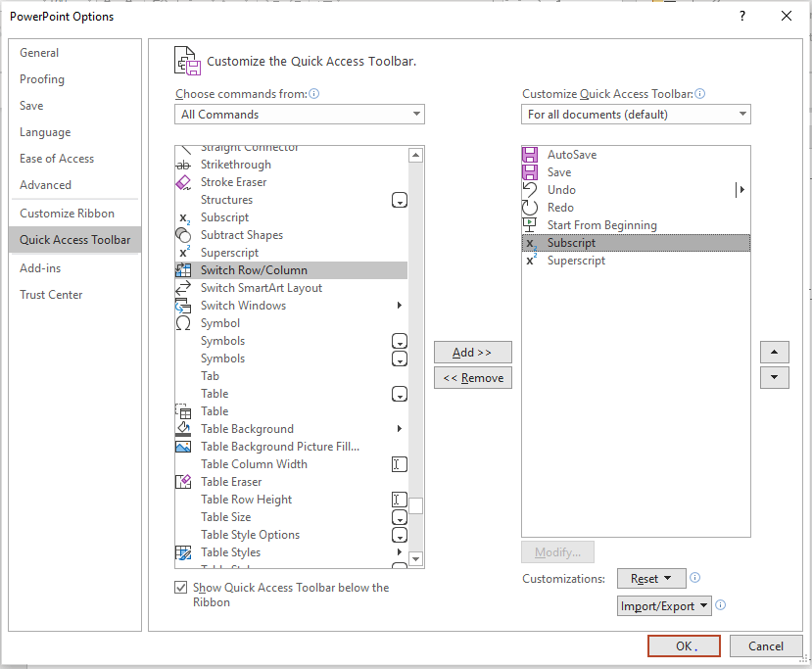
Task: Select the Stroke Eraser command icon
Action: pos(183,181)
